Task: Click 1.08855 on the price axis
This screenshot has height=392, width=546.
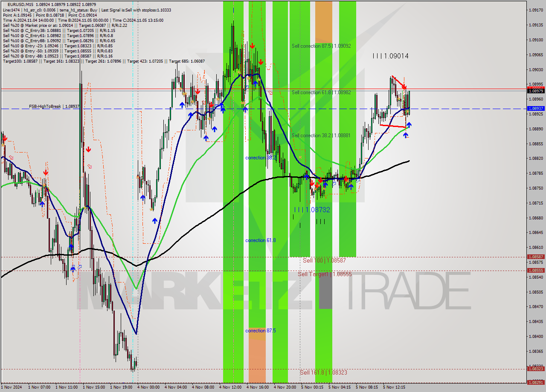Action: (x=536, y=144)
